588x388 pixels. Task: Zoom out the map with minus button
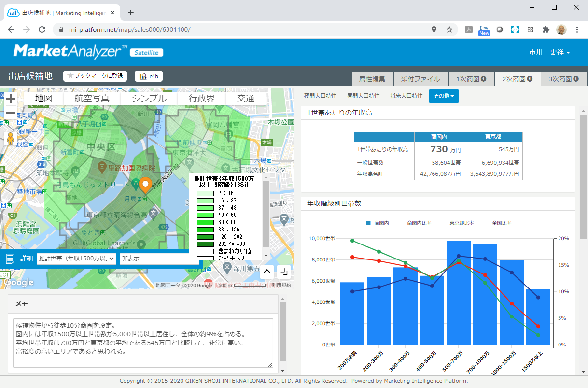11,113
